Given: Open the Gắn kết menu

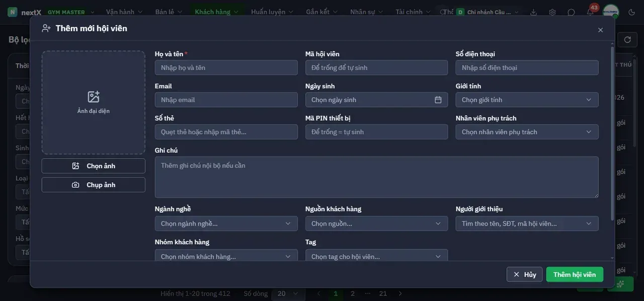Looking at the screenshot, I should [x=323, y=12].
